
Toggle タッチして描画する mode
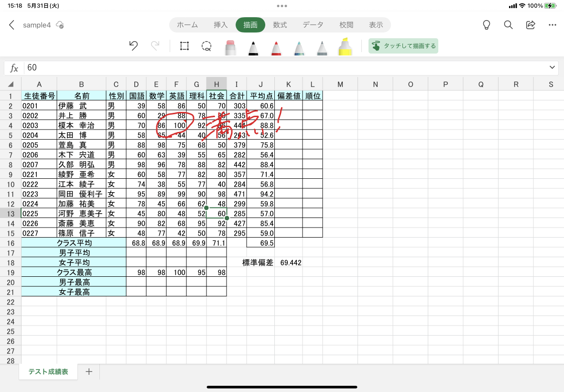point(403,46)
